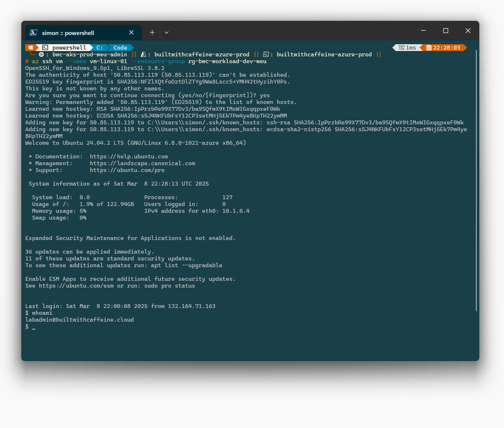Click the IPv4 address 10.1.0.4

click(x=235, y=211)
